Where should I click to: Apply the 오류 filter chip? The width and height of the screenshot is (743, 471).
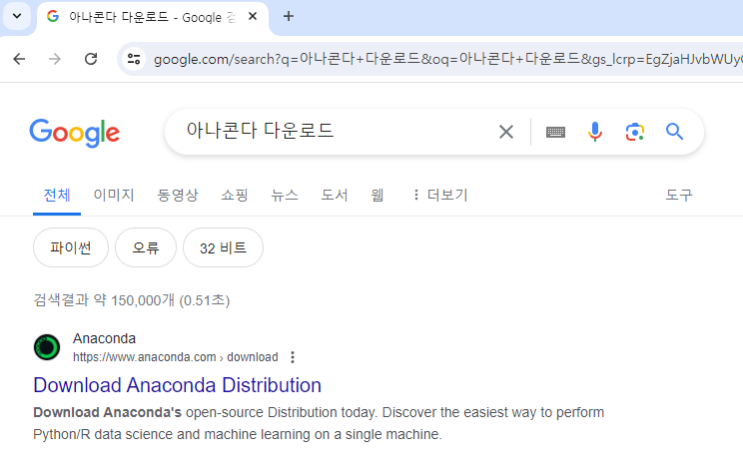(145, 248)
